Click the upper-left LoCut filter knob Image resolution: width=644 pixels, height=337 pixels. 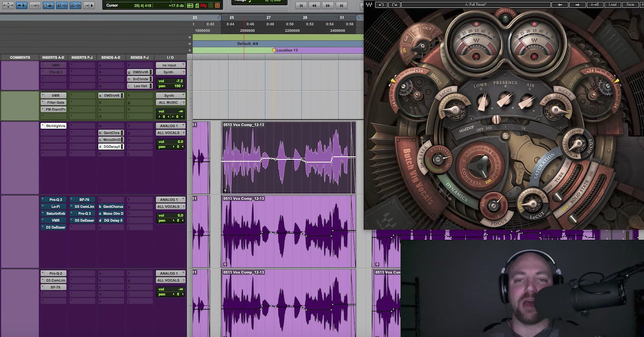click(454, 111)
